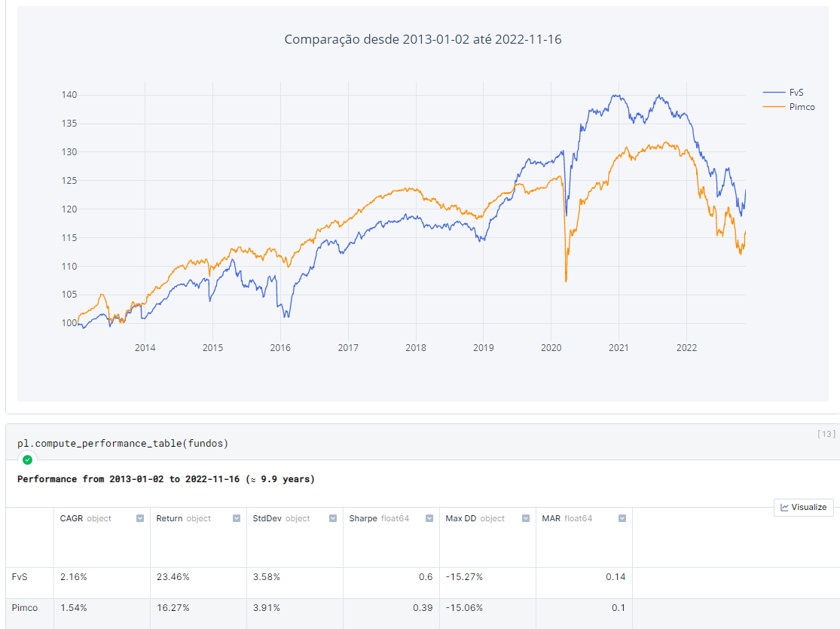Open the StdDev column dropdown menu
This screenshot has width=840, height=629.
[333, 518]
